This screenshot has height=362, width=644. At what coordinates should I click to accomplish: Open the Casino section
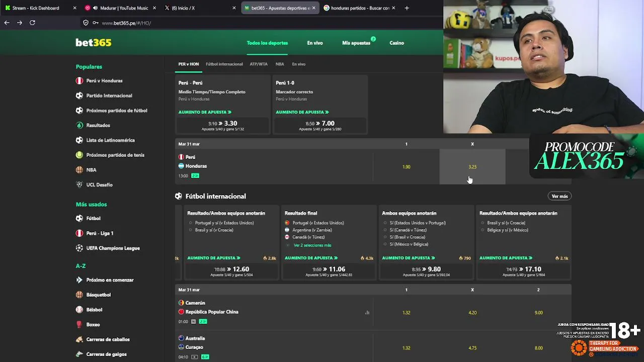pos(396,43)
